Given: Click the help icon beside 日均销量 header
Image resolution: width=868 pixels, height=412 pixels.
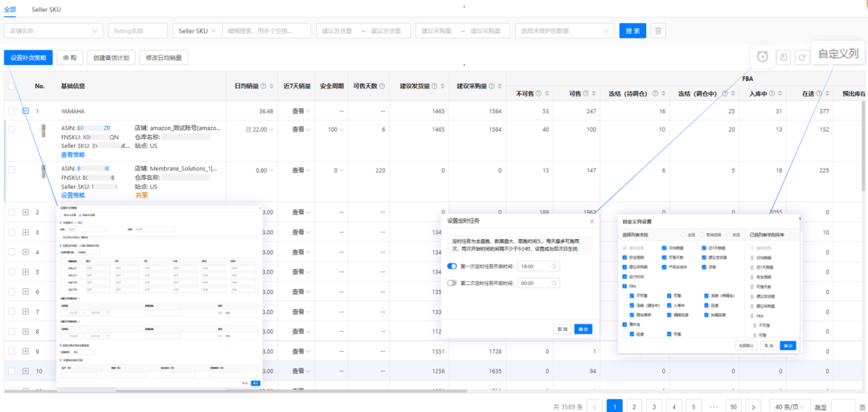Looking at the screenshot, I should [263, 85].
